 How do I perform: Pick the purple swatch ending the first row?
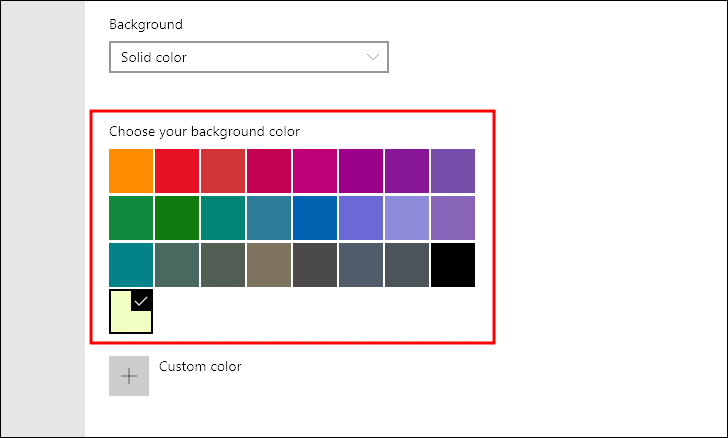coord(453,171)
